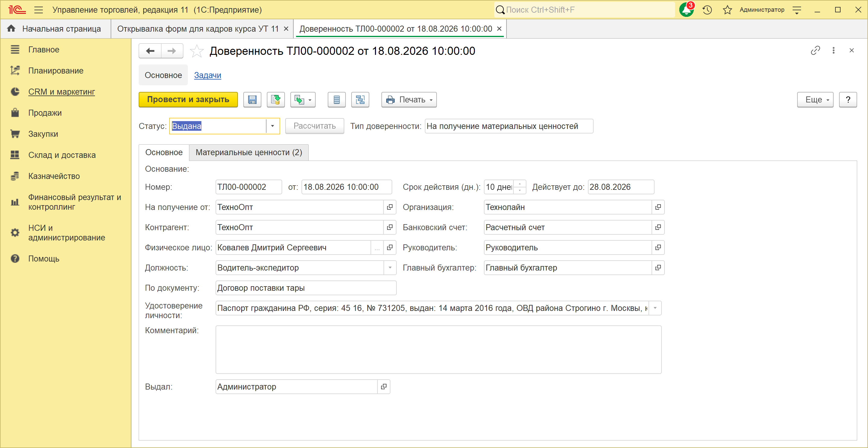Image resolution: width=868 pixels, height=448 pixels.
Task: Go forward with the right arrow button
Action: pos(172,51)
